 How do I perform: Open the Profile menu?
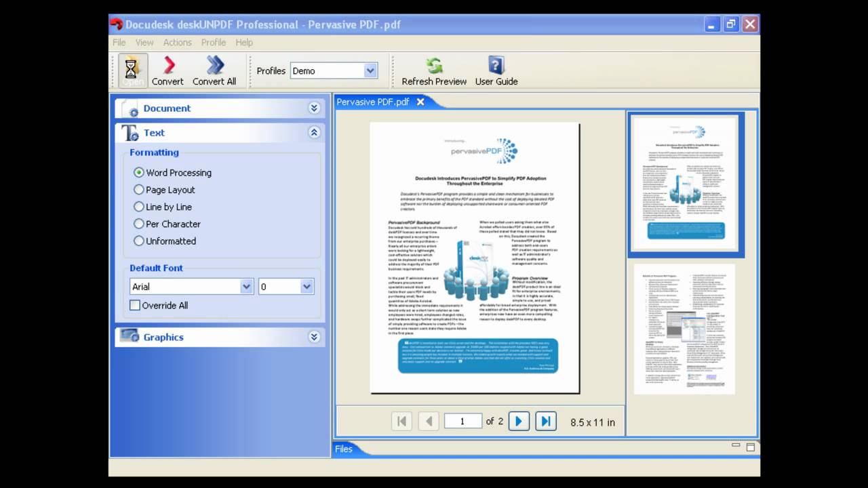pyautogui.click(x=214, y=42)
